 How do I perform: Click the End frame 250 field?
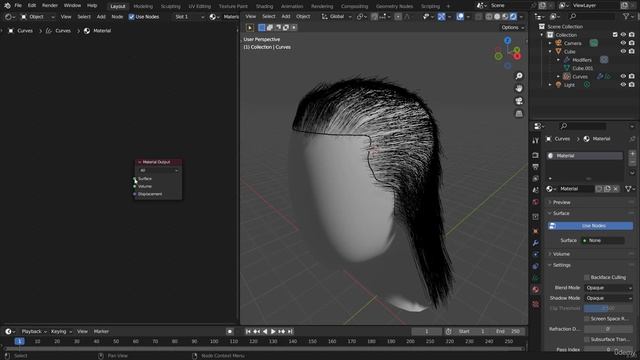pyautogui.click(x=508, y=331)
